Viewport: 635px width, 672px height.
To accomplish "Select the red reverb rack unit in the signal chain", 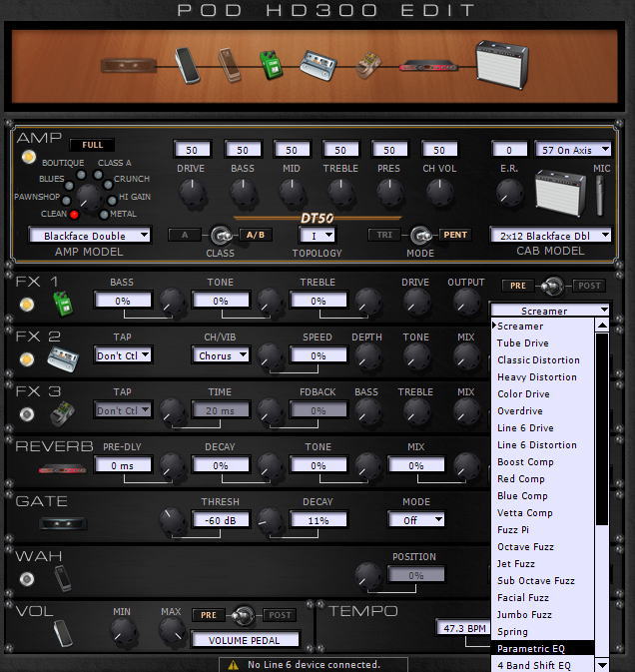I will (427, 67).
